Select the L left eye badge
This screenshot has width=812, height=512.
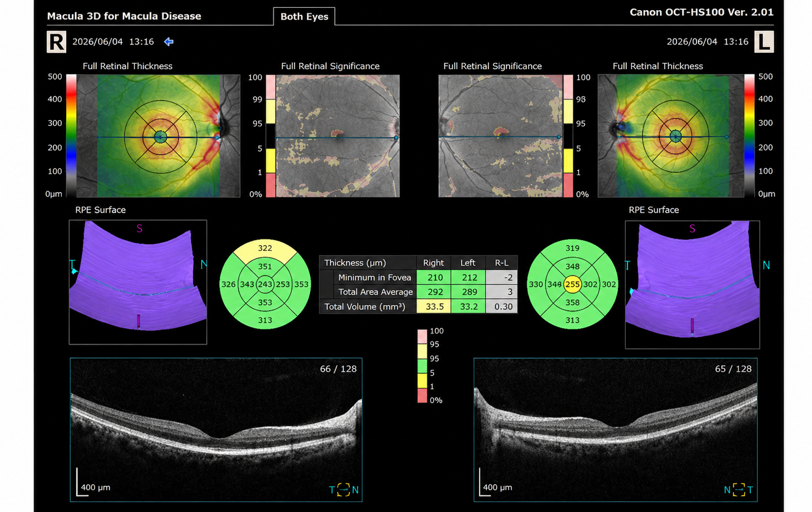click(x=764, y=42)
